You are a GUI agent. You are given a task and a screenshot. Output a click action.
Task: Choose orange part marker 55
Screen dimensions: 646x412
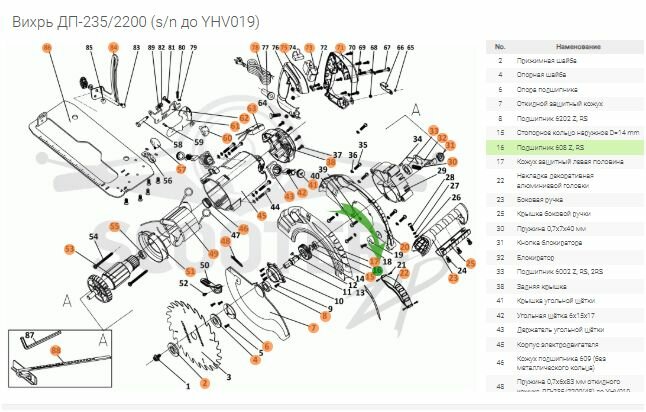[x=115, y=227]
